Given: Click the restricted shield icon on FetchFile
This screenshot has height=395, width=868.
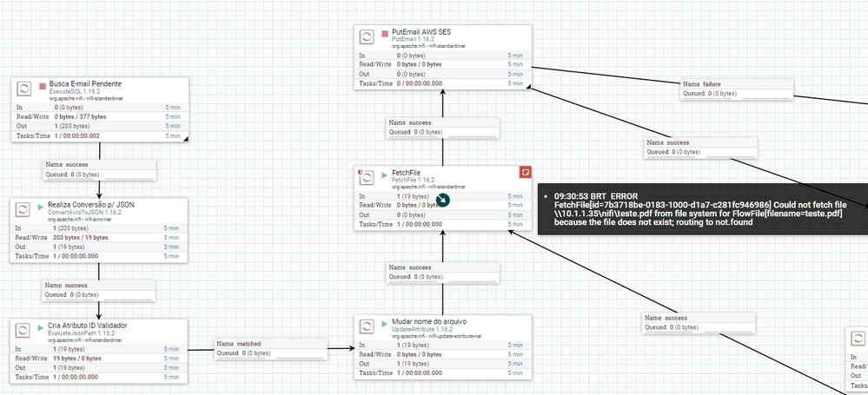Looking at the screenshot, I should click(361, 173).
